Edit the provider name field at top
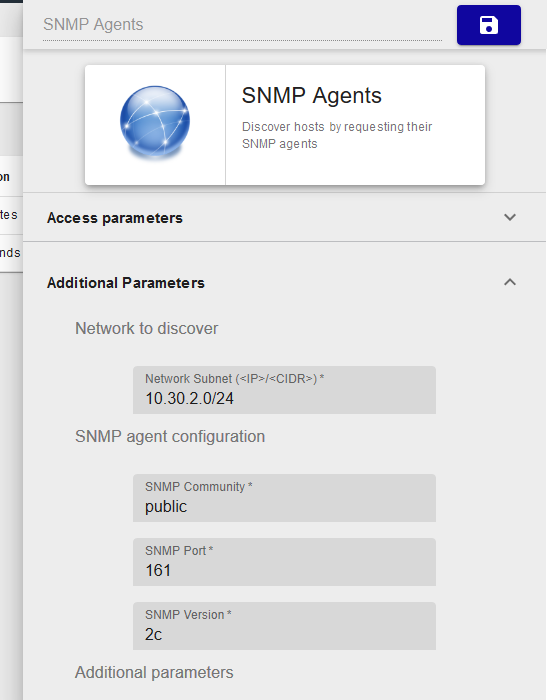Viewport: 547px width, 700px height. point(242,25)
